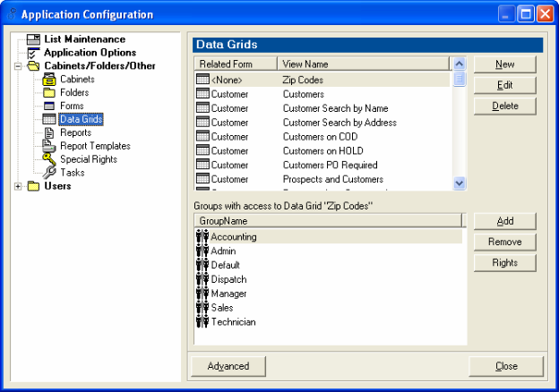Select the Dispatch group name

228,279
